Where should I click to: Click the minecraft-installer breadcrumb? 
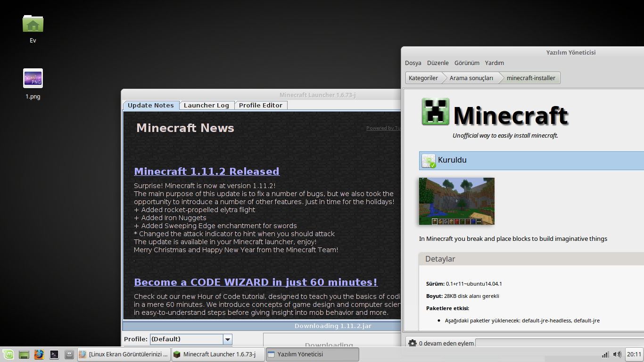531,78
